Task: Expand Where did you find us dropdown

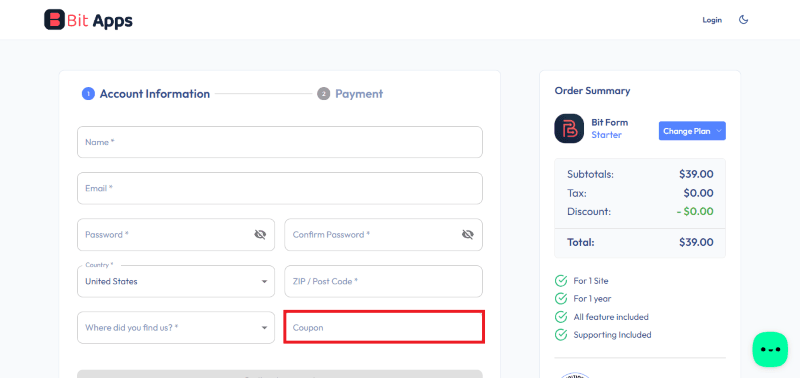Action: pos(176,327)
